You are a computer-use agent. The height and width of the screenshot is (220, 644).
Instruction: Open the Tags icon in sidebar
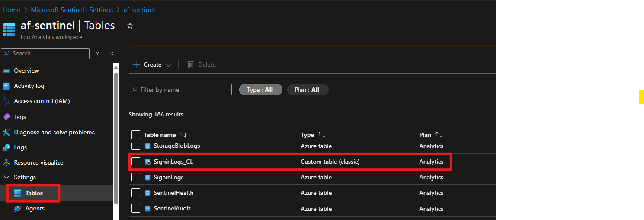(x=6, y=117)
